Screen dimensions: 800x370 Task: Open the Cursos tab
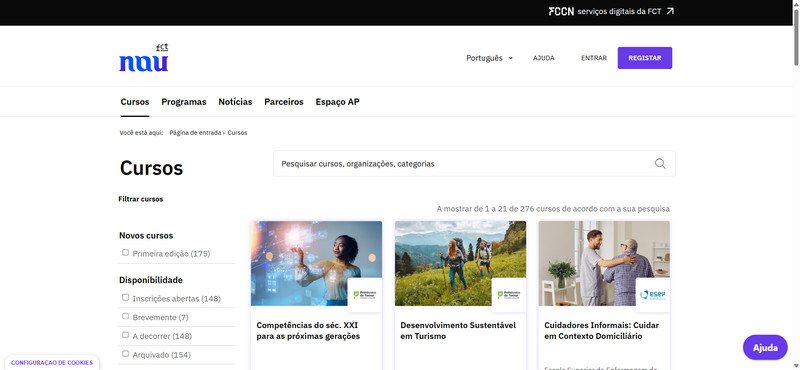pyautogui.click(x=135, y=102)
